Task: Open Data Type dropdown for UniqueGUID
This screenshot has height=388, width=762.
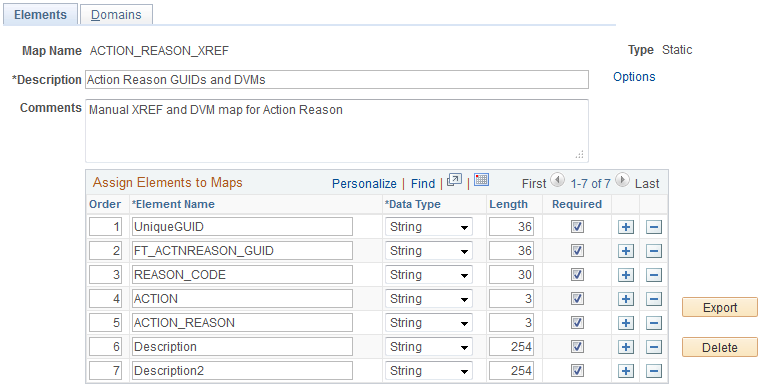Action: 429,227
